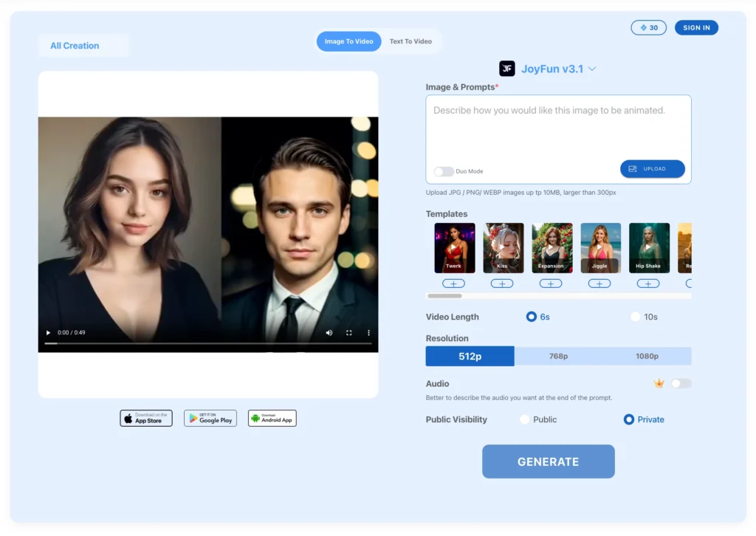Turn on the Audio toggle
This screenshot has width=756, height=536.
click(680, 383)
